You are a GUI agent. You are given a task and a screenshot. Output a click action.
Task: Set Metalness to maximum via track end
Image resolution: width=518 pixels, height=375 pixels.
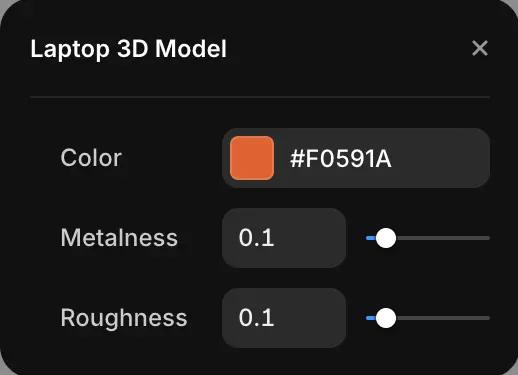coord(488,238)
